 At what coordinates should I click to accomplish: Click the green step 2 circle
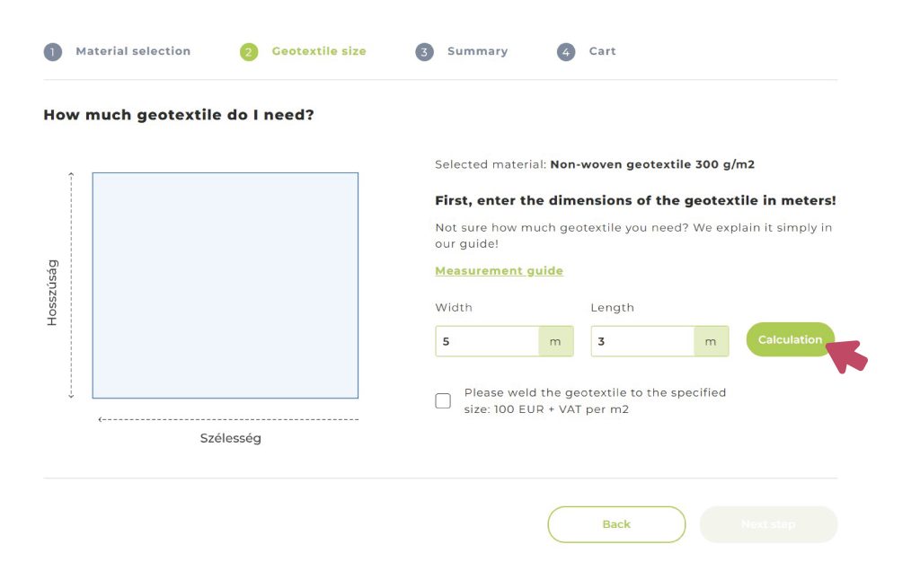249,52
